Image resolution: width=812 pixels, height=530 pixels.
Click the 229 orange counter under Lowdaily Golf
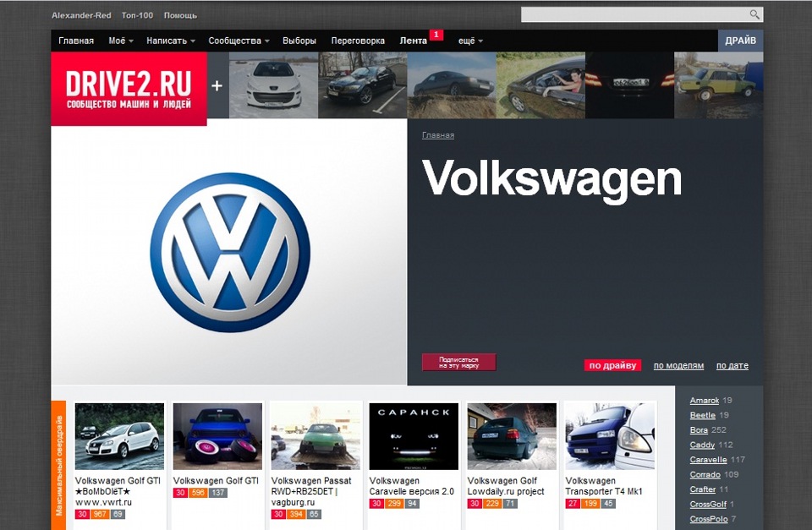[492, 504]
